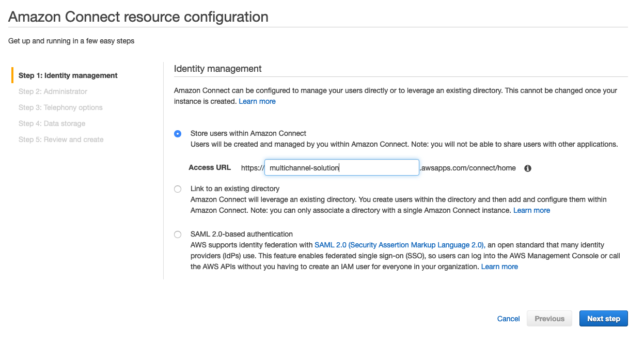
Task: Follow the SAML 2.0 Security Assertion Markup link
Action: (x=400, y=245)
